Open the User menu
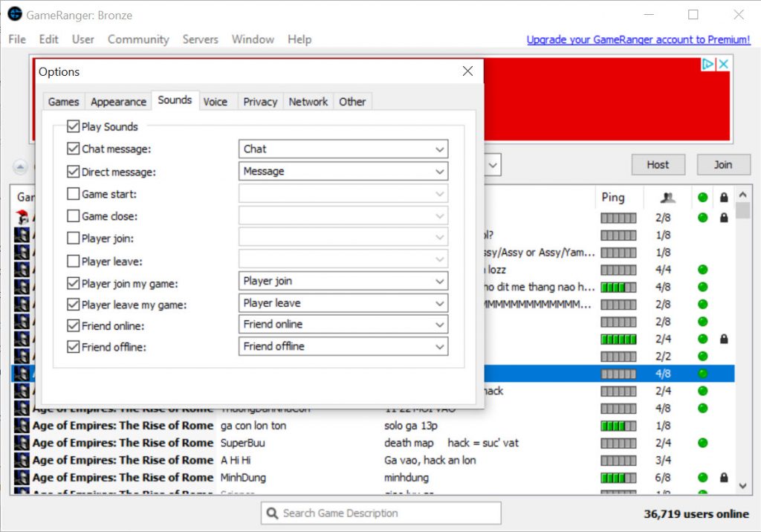761x532 pixels. pos(83,39)
